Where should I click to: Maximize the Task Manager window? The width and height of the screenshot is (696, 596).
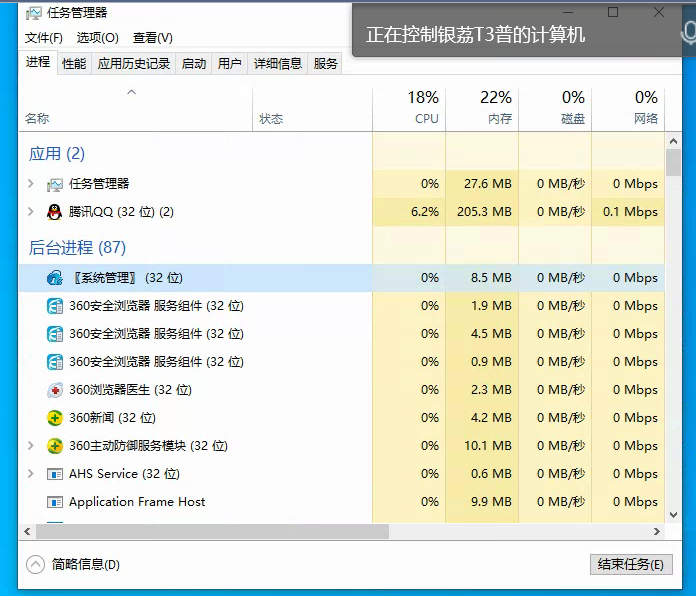613,12
